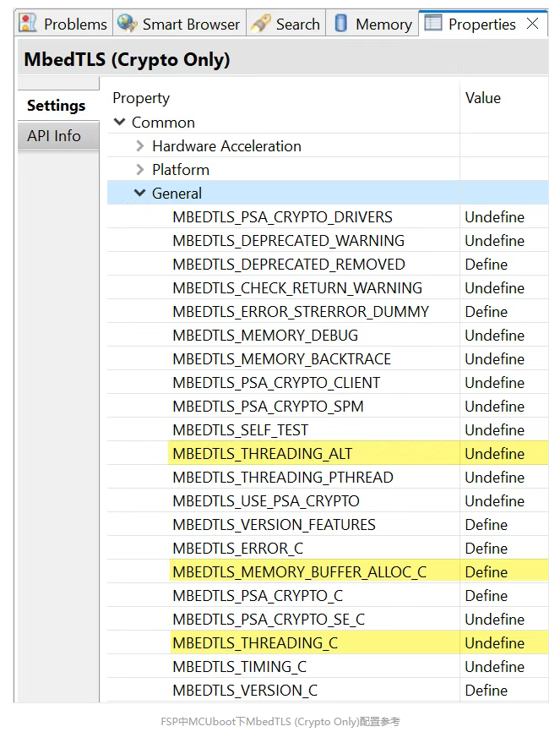This screenshot has height=743, width=560.
Task: Click the Undefine value of MBEDTLS_SELF_TEST
Action: pos(495,430)
